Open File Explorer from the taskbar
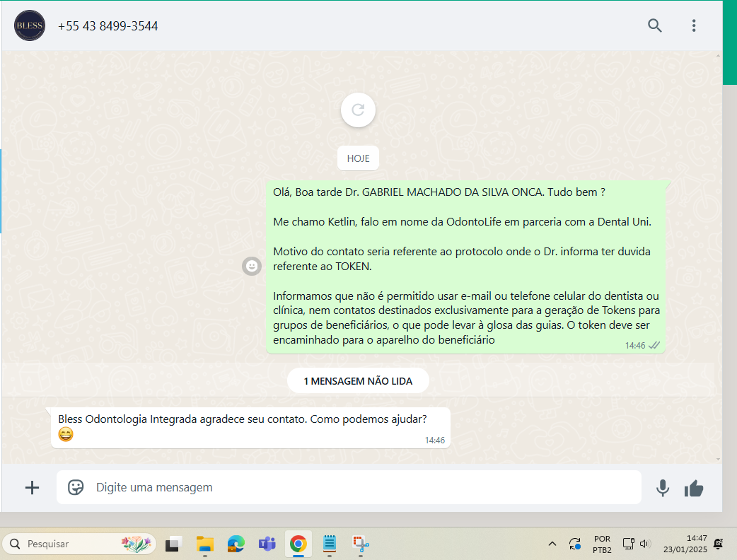737x560 pixels. [205, 544]
